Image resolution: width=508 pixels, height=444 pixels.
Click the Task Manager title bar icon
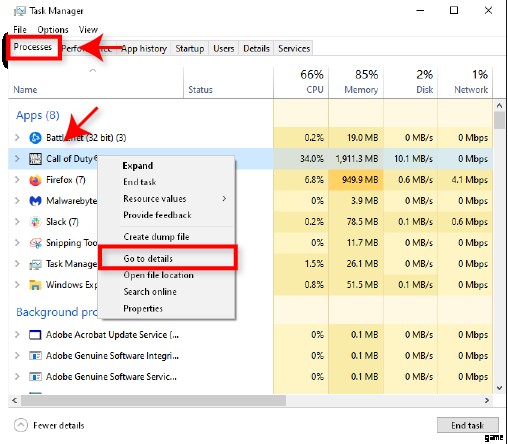click(19, 11)
